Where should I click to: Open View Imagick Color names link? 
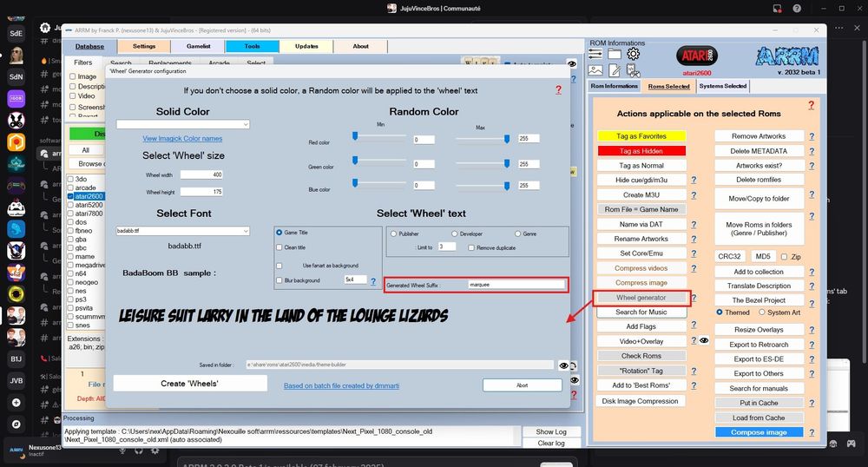(x=182, y=138)
